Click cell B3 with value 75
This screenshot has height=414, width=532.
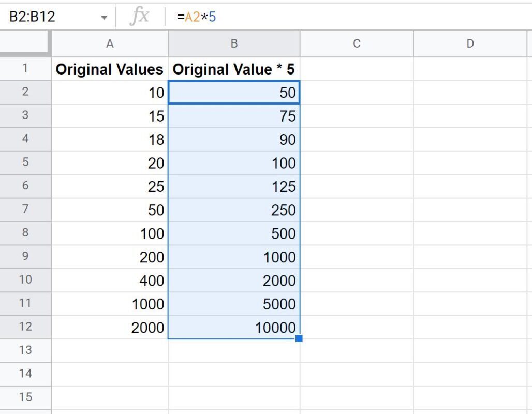click(x=234, y=116)
